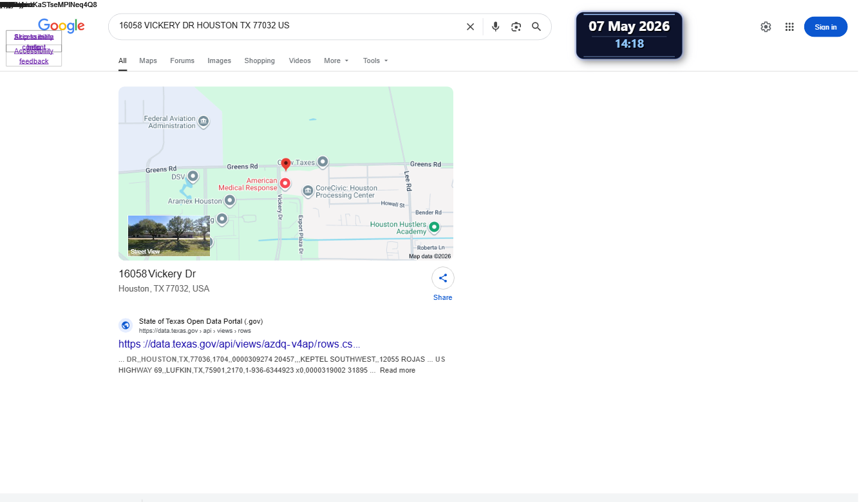The width and height of the screenshot is (868, 502).
Task: Click the State of Texas result favicon
Action: pos(126,325)
